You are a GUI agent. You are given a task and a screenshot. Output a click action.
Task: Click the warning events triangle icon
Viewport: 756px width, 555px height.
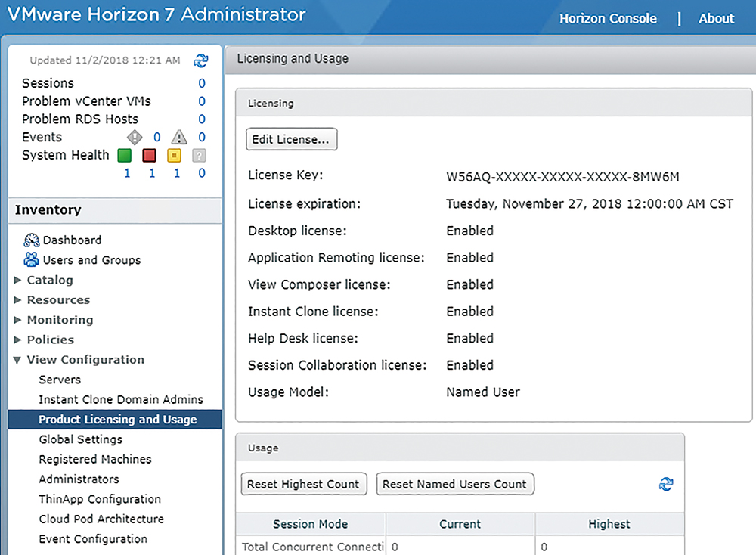pyautogui.click(x=179, y=138)
